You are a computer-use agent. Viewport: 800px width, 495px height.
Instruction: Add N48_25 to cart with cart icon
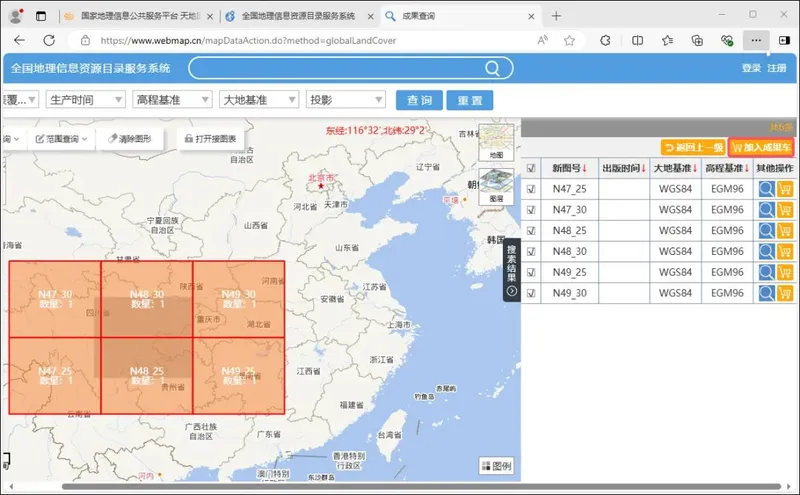[x=785, y=231]
